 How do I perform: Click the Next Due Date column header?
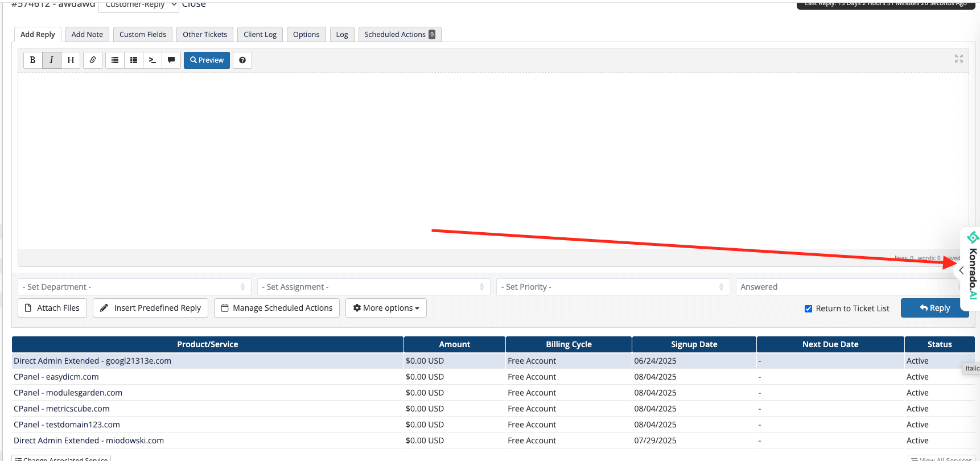click(830, 344)
